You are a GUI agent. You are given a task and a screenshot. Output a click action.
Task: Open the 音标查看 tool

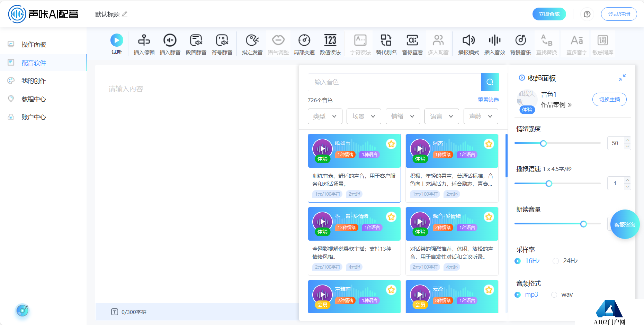point(412,44)
